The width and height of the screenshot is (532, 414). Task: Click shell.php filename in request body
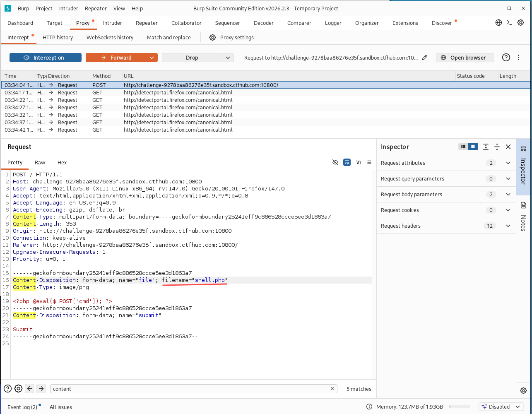click(x=210, y=280)
